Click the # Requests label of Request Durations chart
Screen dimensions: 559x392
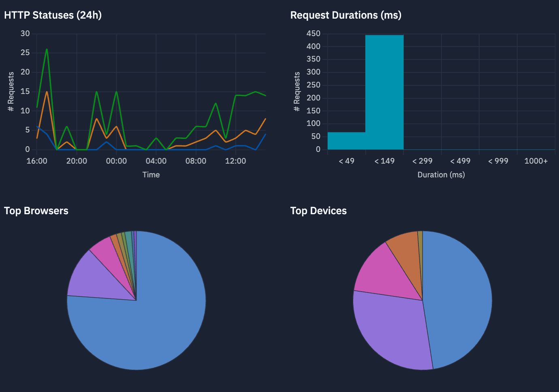(x=297, y=92)
